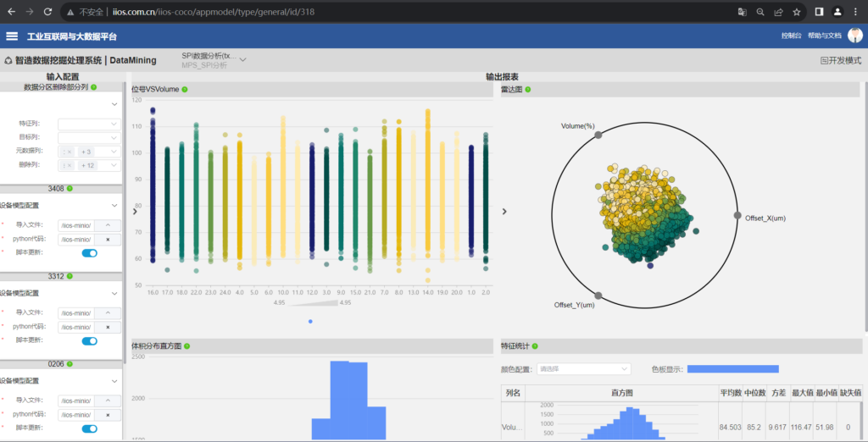The height and width of the screenshot is (442, 868).
Task: Go back to the previous browser page
Action: click(x=11, y=12)
